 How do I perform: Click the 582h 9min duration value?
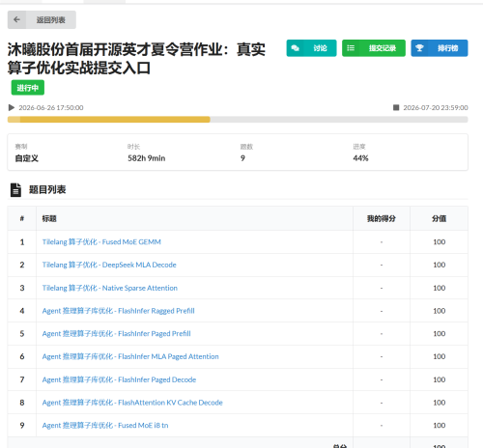pyautogui.click(x=147, y=158)
